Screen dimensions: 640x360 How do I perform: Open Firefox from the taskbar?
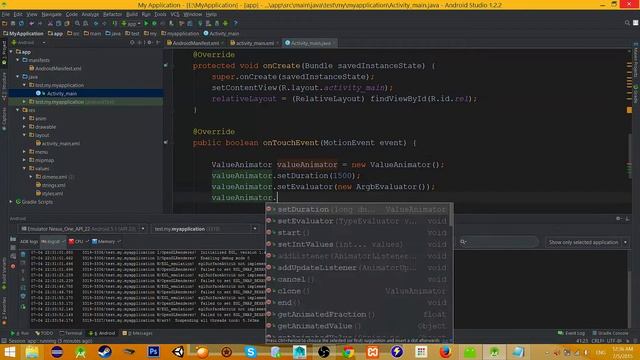pyautogui.click(x=445, y=352)
